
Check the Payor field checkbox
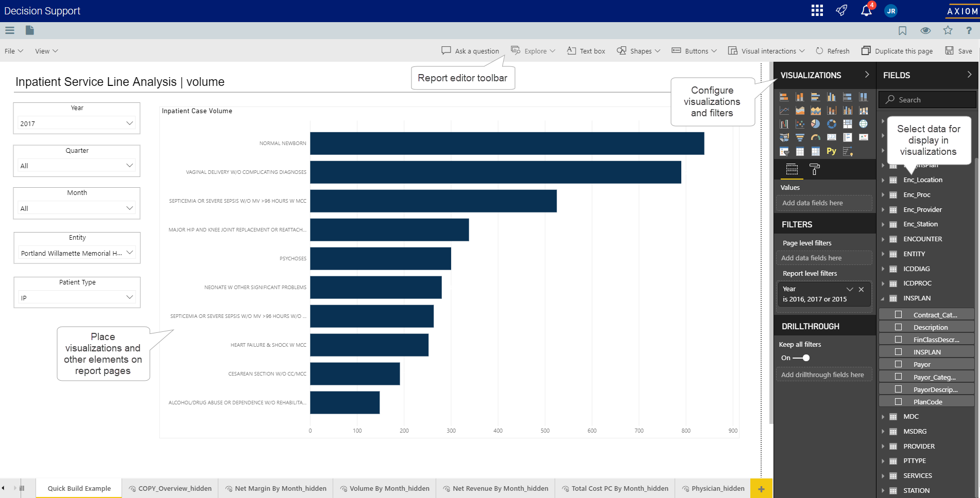tap(899, 364)
